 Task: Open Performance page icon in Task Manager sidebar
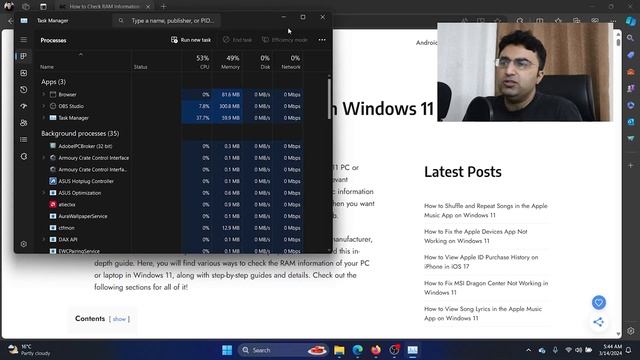click(24, 73)
